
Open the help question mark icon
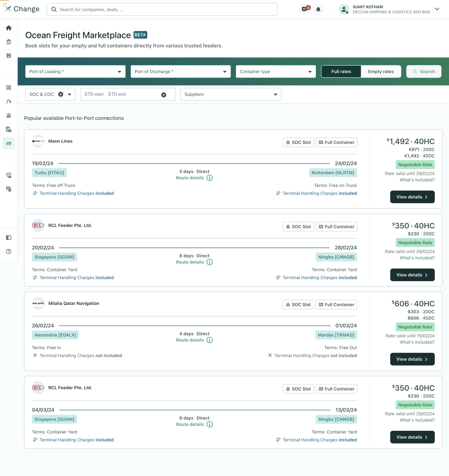click(9, 251)
